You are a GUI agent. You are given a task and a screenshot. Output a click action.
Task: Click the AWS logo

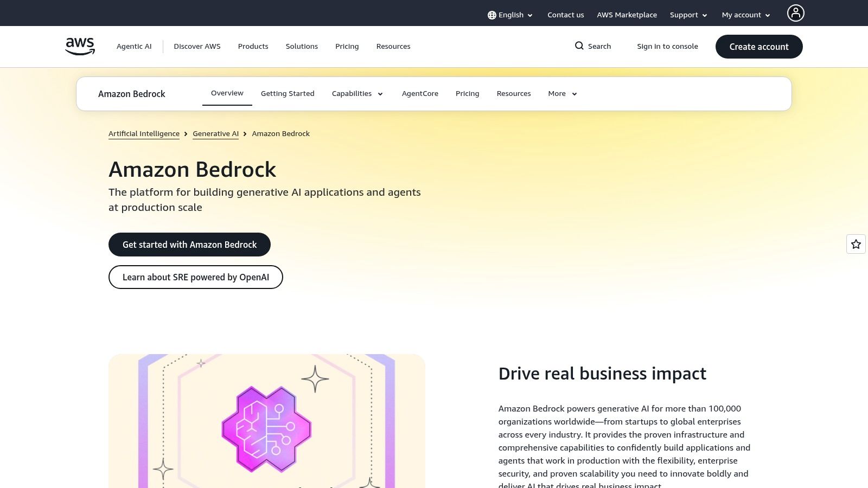click(80, 47)
